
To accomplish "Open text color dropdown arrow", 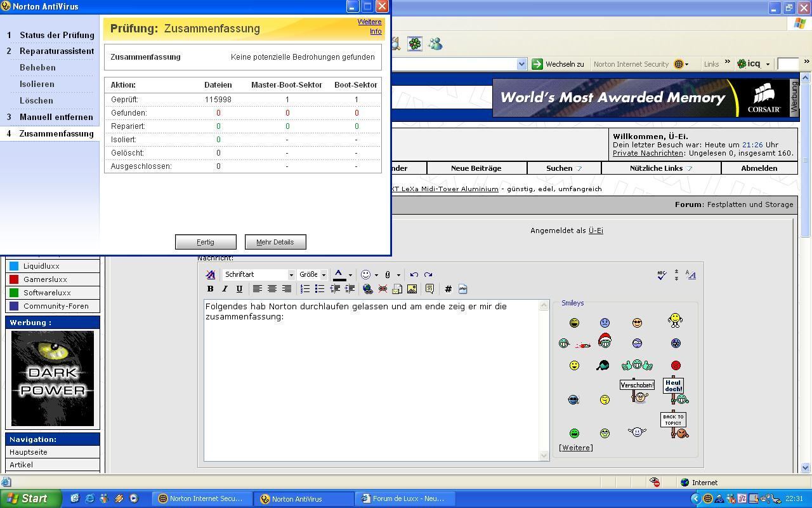I will click(350, 275).
